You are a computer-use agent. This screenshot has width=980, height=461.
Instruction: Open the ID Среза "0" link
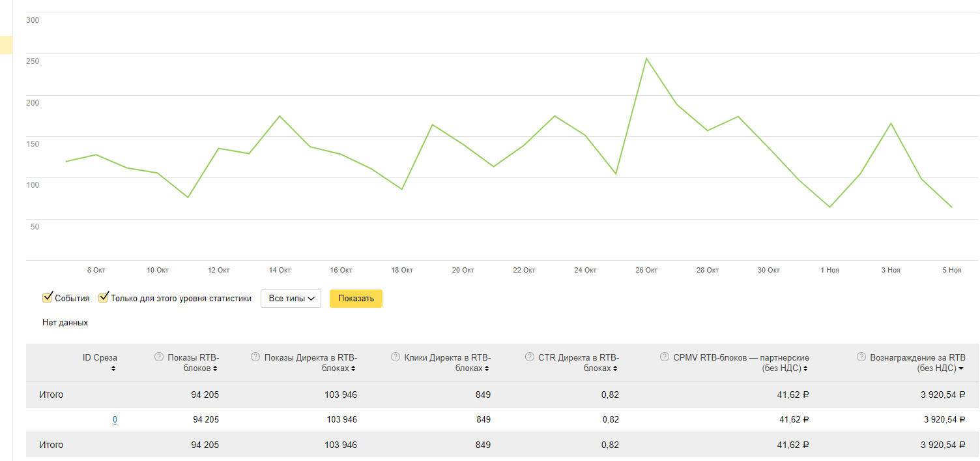tap(115, 420)
